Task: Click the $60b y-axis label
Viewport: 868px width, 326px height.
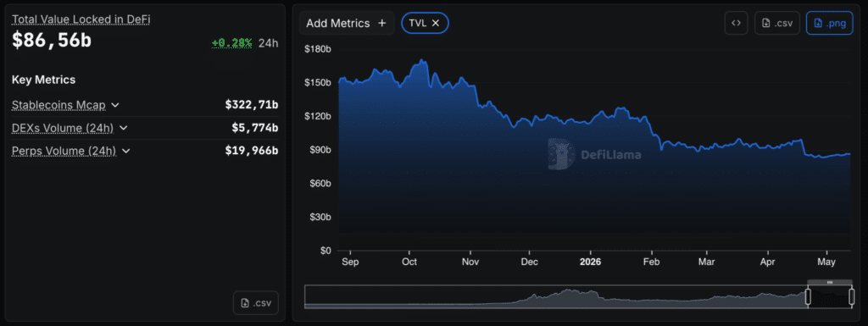Action: tap(320, 183)
